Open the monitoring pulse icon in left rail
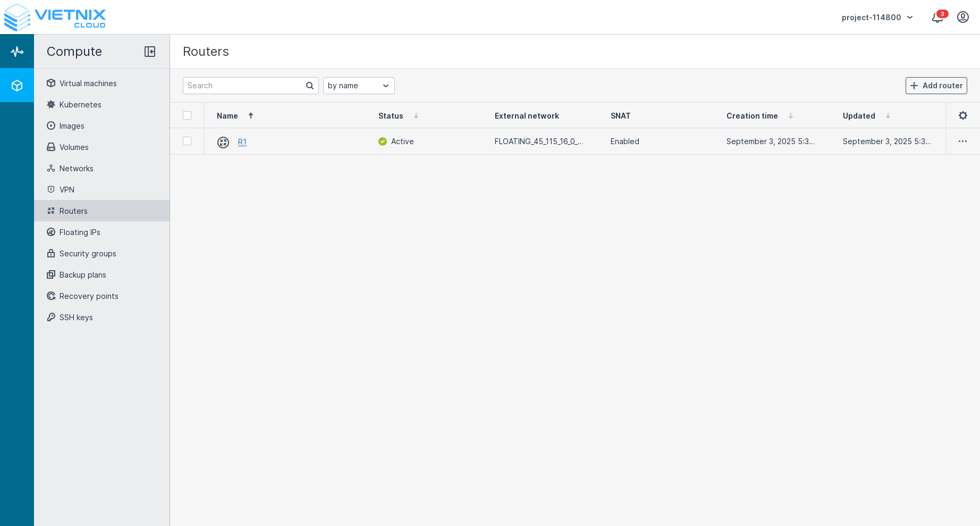 coord(17,52)
